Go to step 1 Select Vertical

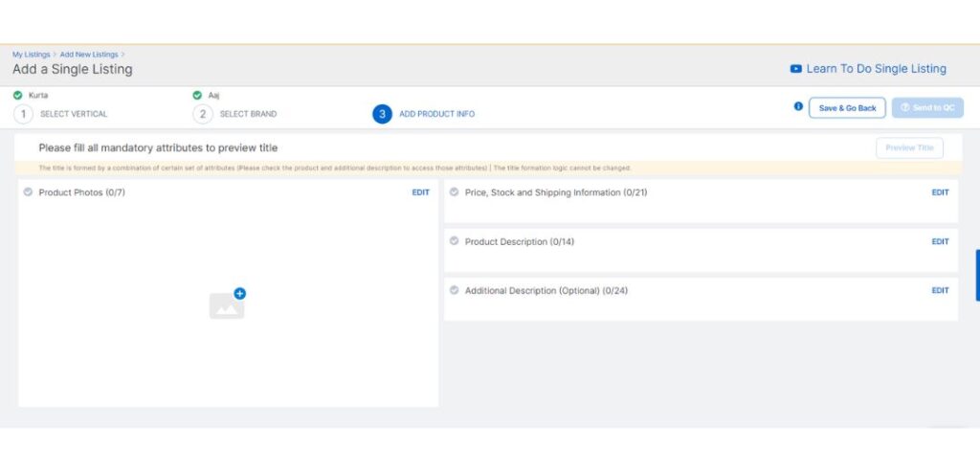60,114
